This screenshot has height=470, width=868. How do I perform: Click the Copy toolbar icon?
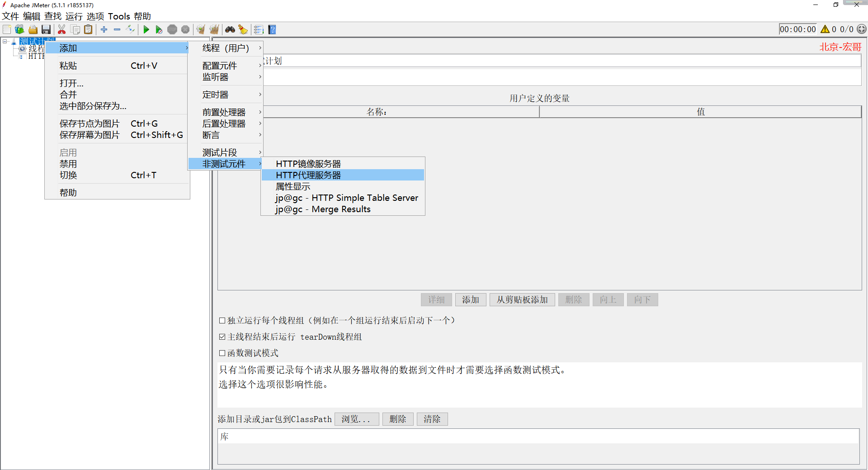(x=75, y=29)
